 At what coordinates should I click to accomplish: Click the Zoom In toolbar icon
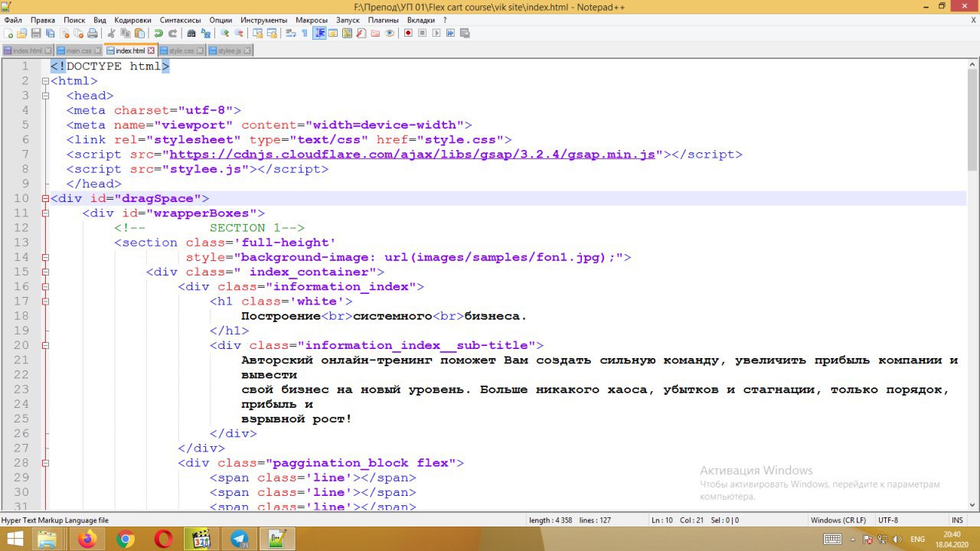(x=224, y=33)
